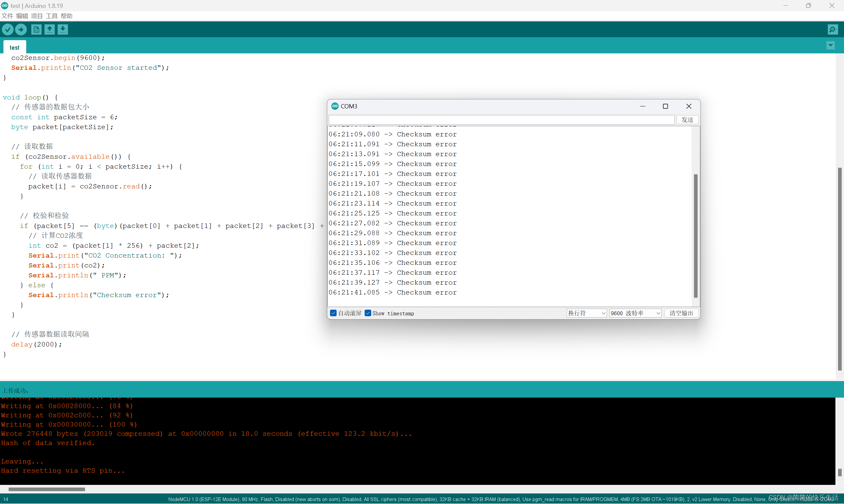
Task: Open the 9600 波特率 baud rate dropdown
Action: (635, 313)
